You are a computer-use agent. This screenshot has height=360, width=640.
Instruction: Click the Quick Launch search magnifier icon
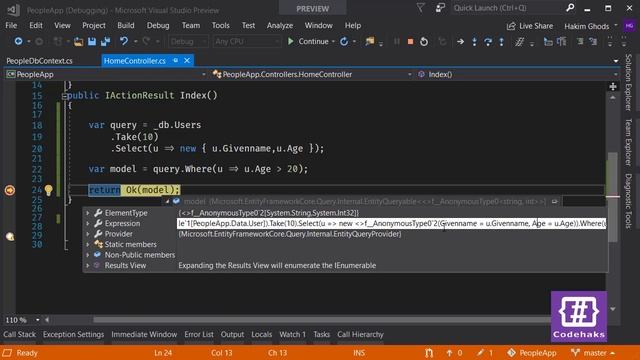coord(570,7)
